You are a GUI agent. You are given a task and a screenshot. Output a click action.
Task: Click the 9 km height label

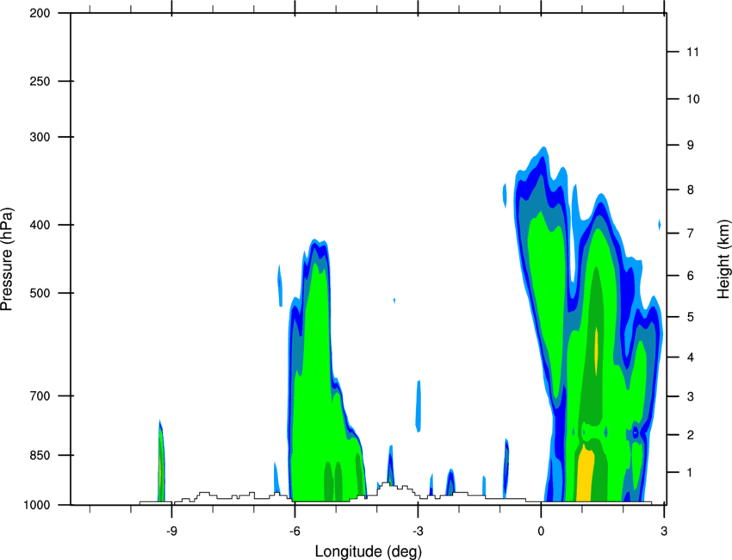[691, 145]
